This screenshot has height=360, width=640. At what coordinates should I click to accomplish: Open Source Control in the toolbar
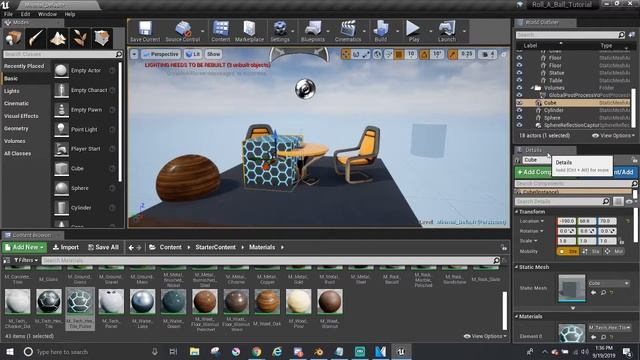click(183, 31)
